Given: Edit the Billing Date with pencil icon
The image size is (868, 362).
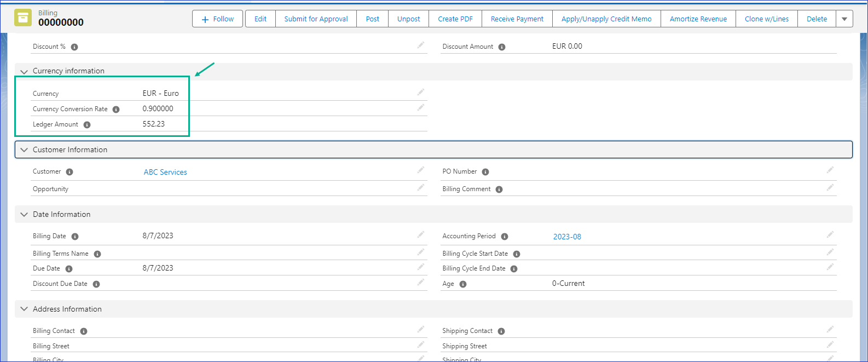Looking at the screenshot, I should coord(420,235).
